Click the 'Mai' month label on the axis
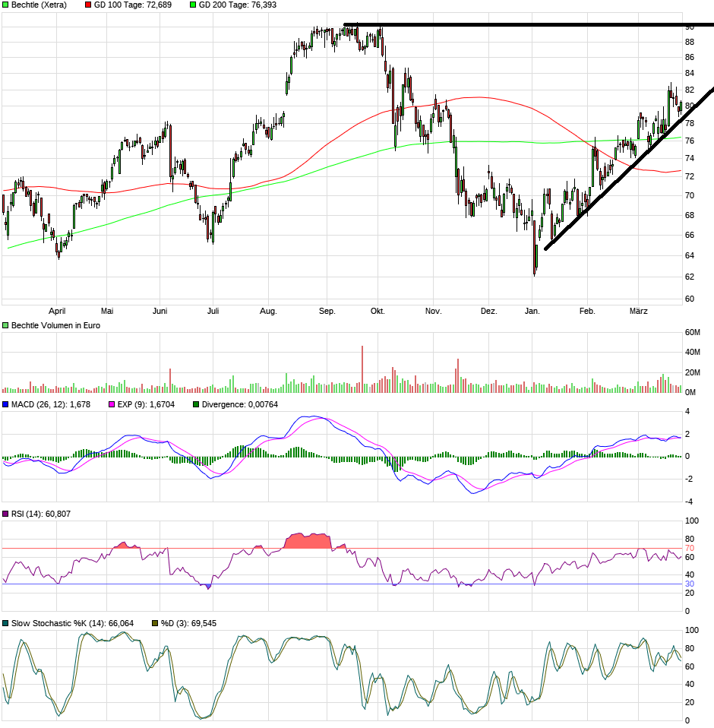The image size is (714, 728). (107, 311)
